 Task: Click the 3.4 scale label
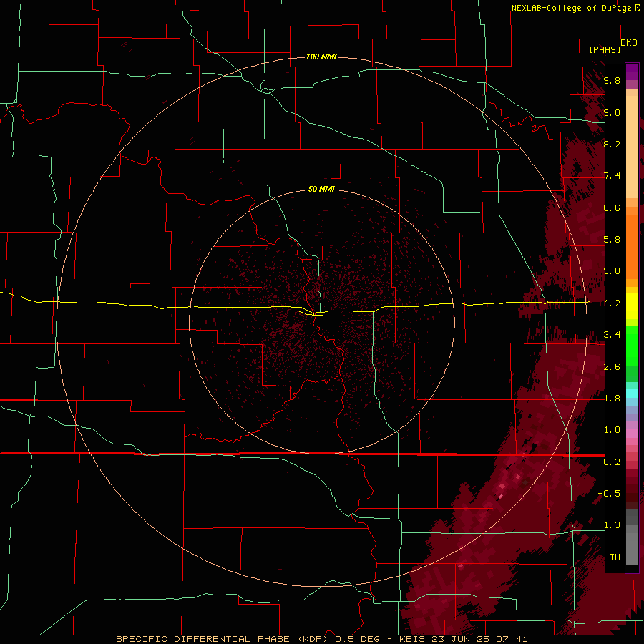point(612,335)
